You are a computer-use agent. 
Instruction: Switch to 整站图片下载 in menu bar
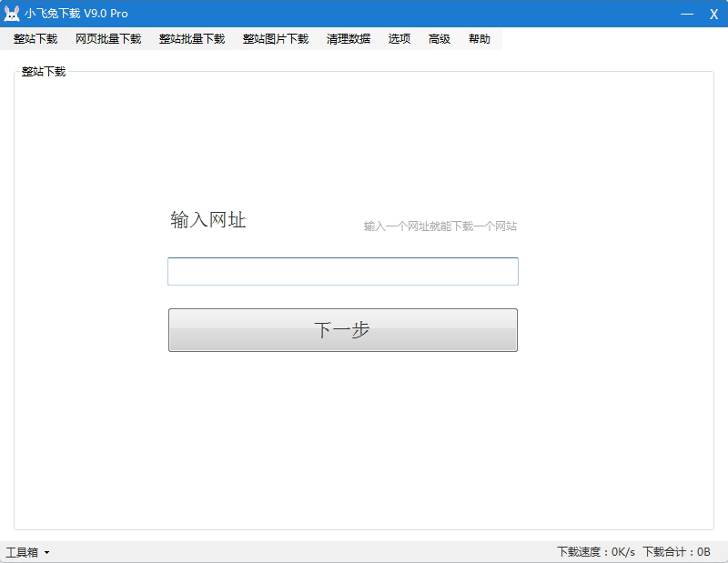276,39
